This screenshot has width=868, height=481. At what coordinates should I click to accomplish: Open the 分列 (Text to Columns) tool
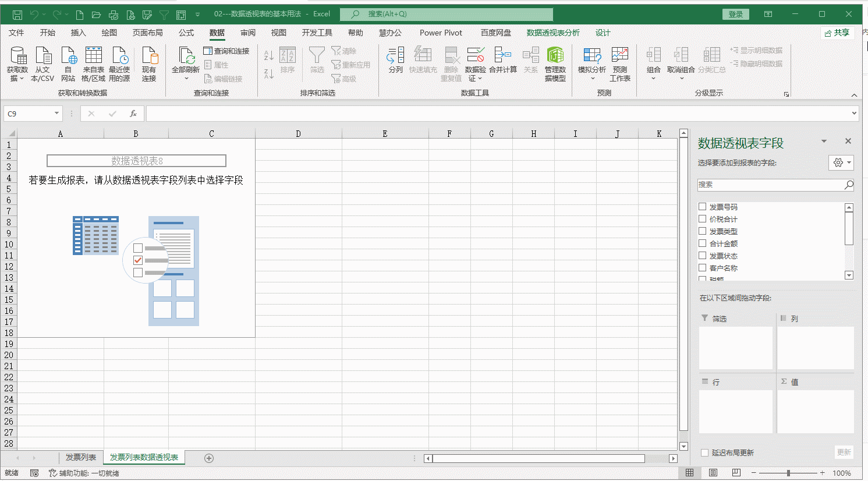pos(396,60)
